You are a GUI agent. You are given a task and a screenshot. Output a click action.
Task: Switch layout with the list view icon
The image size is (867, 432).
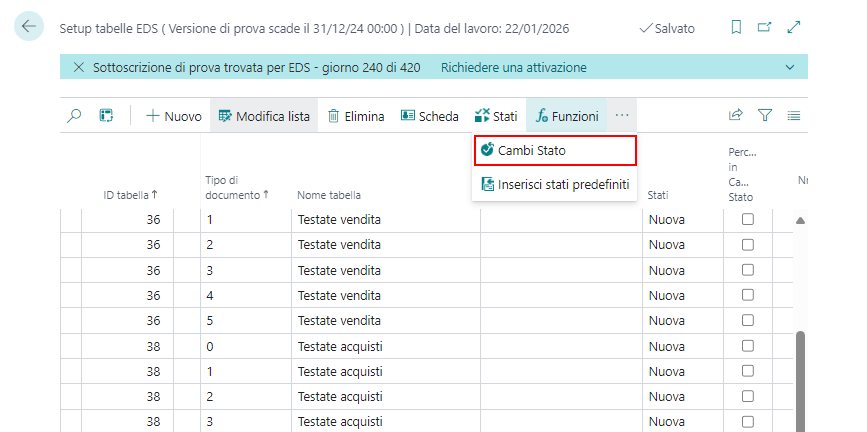(x=794, y=116)
